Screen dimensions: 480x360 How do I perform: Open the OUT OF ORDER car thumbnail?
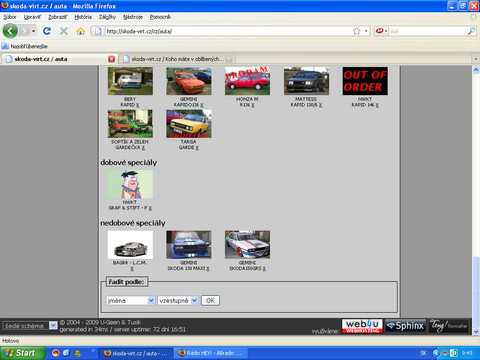click(x=365, y=81)
